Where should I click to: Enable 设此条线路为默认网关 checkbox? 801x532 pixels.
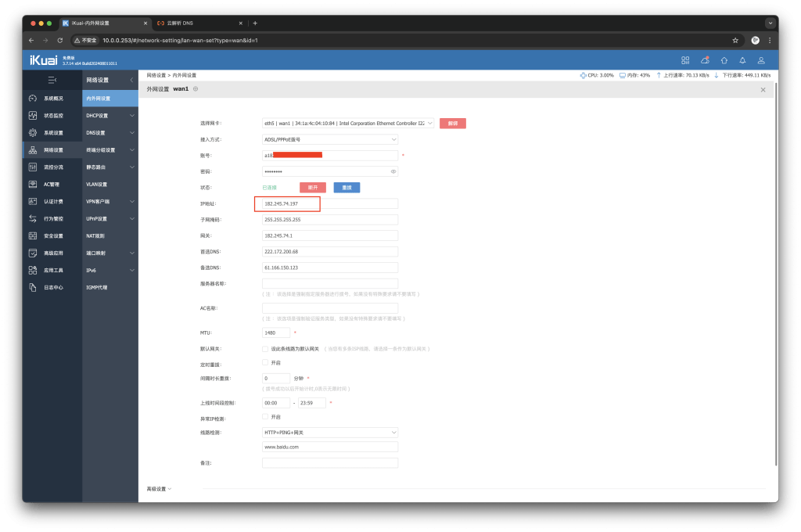(x=265, y=348)
